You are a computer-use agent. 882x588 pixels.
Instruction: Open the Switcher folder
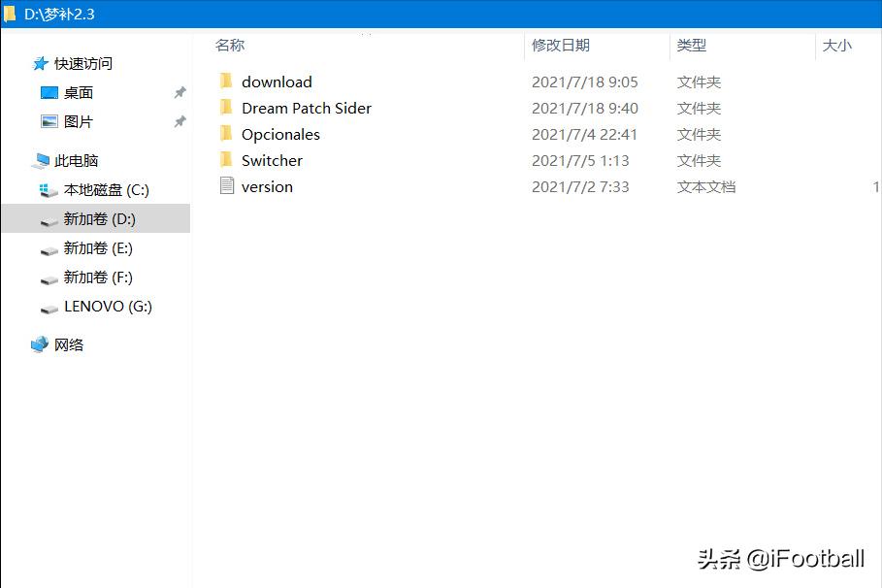coord(272,160)
